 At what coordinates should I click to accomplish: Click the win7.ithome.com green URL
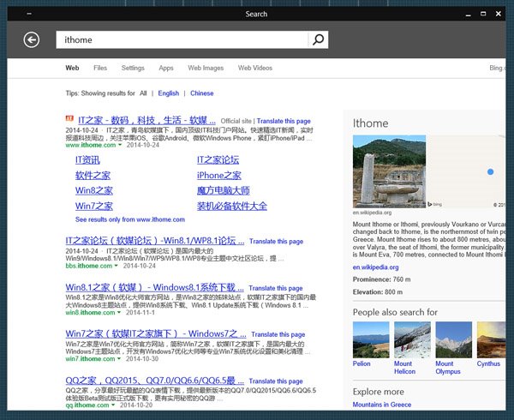point(90,358)
